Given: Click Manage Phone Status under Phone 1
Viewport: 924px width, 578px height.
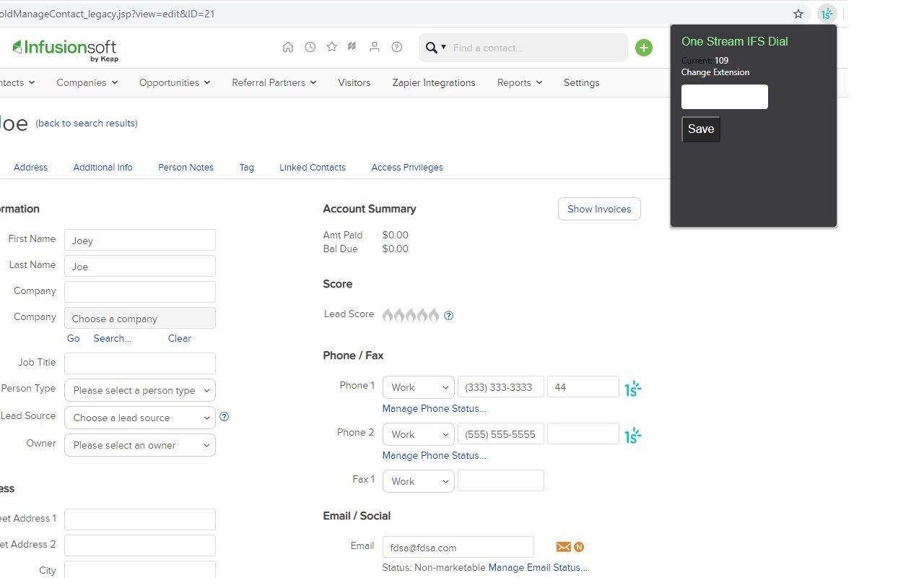Looking at the screenshot, I should click(435, 408).
